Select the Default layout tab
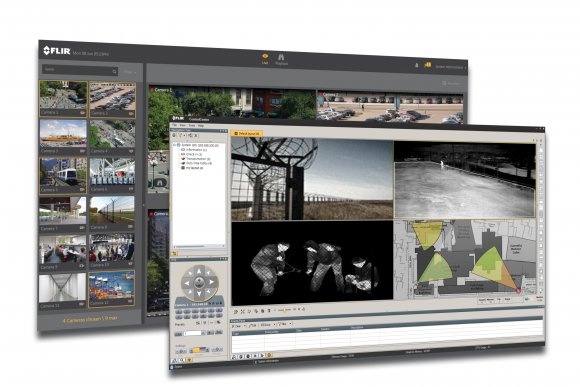580x387 pixels. (247, 133)
